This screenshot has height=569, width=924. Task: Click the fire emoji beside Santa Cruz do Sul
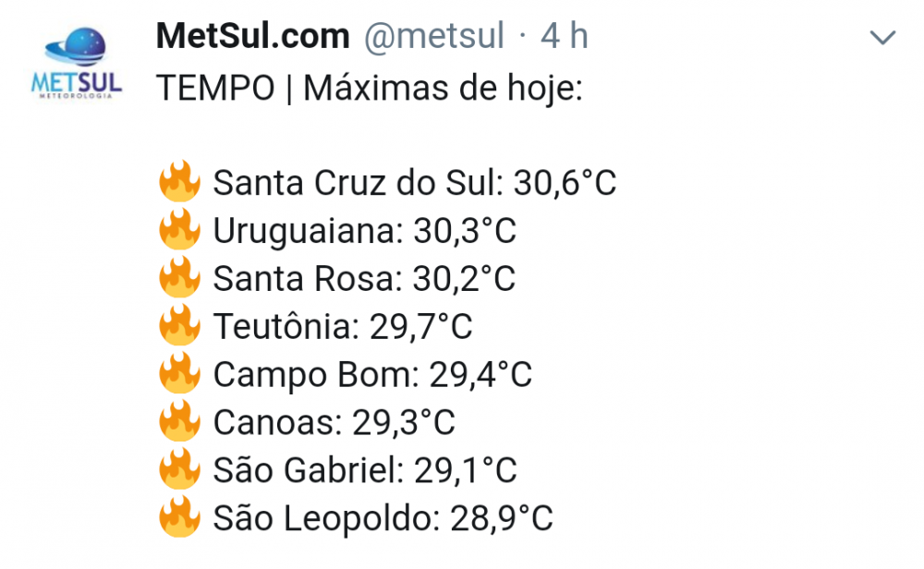pos(179,182)
